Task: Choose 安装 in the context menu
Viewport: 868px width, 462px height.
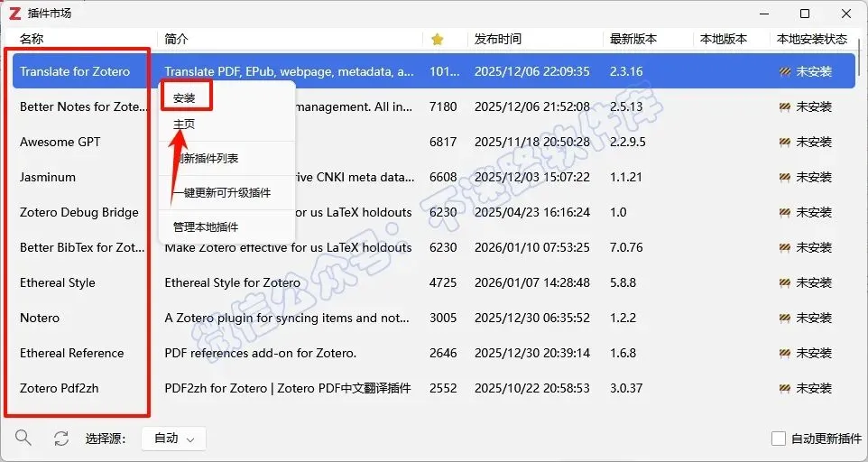Action: coord(184,98)
